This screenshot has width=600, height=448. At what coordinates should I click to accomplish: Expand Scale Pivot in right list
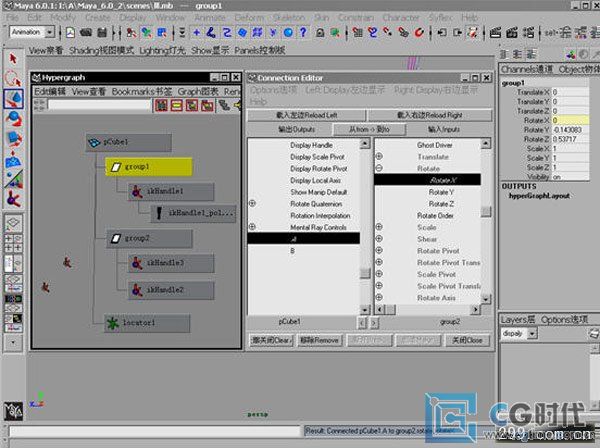point(379,274)
